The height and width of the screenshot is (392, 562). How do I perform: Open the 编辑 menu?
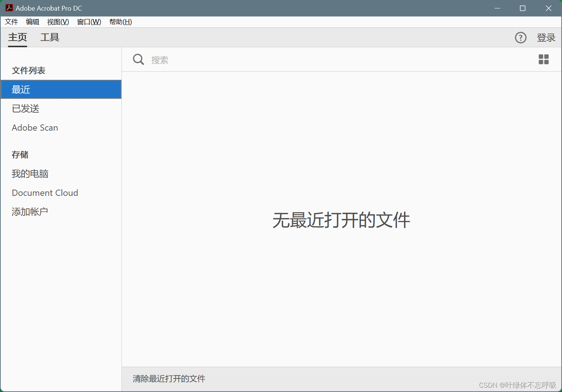point(33,22)
